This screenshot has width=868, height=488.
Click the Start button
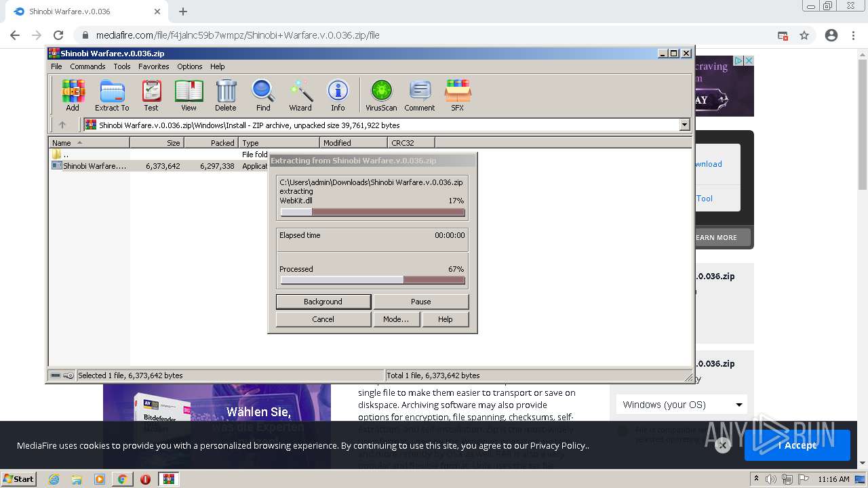click(19, 479)
